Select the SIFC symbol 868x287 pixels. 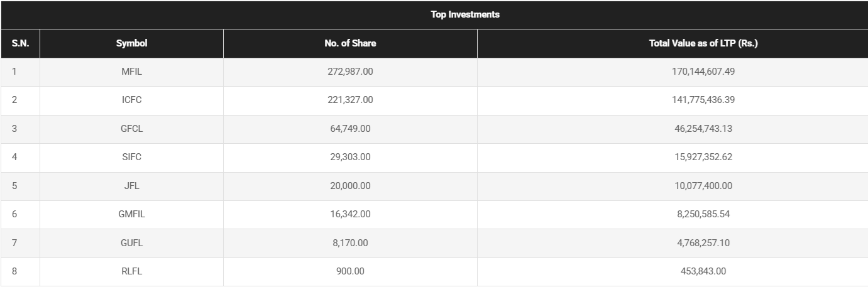point(131,158)
